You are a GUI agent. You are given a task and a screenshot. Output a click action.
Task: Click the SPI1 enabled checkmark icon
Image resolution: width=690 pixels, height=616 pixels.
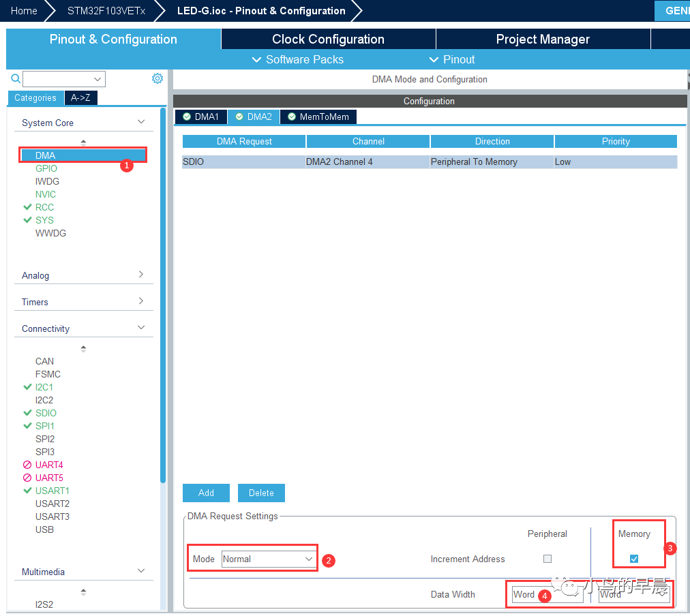tap(27, 426)
